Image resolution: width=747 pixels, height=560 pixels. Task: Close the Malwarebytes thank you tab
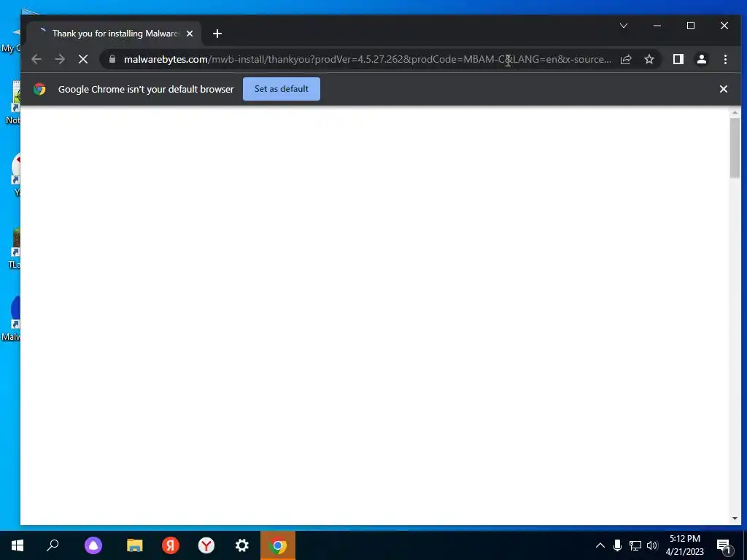(190, 34)
